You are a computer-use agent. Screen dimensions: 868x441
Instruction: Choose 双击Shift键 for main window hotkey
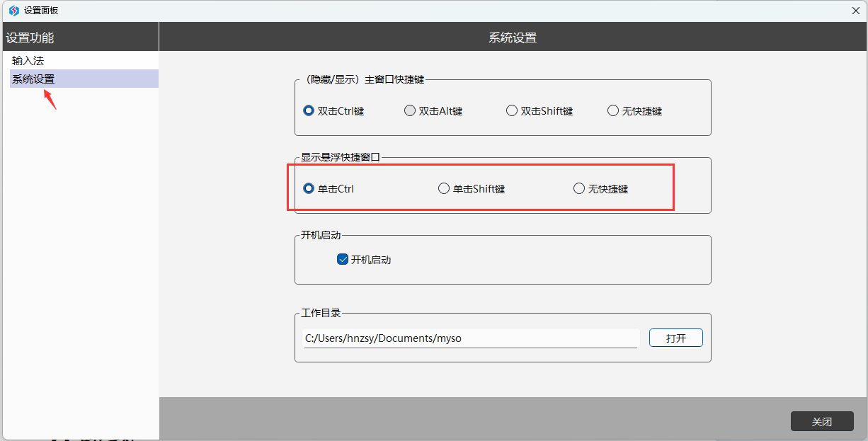point(512,110)
